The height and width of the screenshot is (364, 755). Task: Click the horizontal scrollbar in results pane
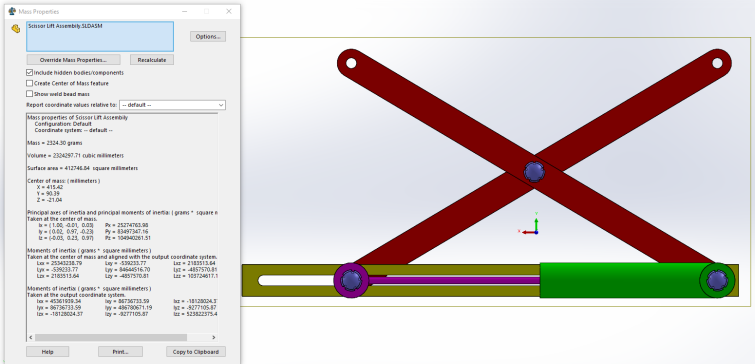[x=111, y=338]
